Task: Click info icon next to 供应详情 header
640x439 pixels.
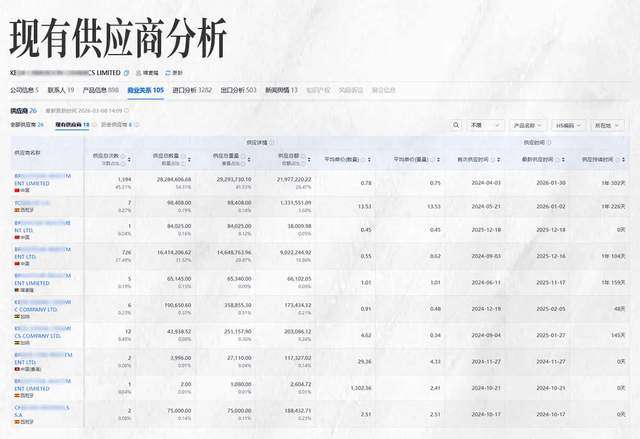Action: pos(272,143)
